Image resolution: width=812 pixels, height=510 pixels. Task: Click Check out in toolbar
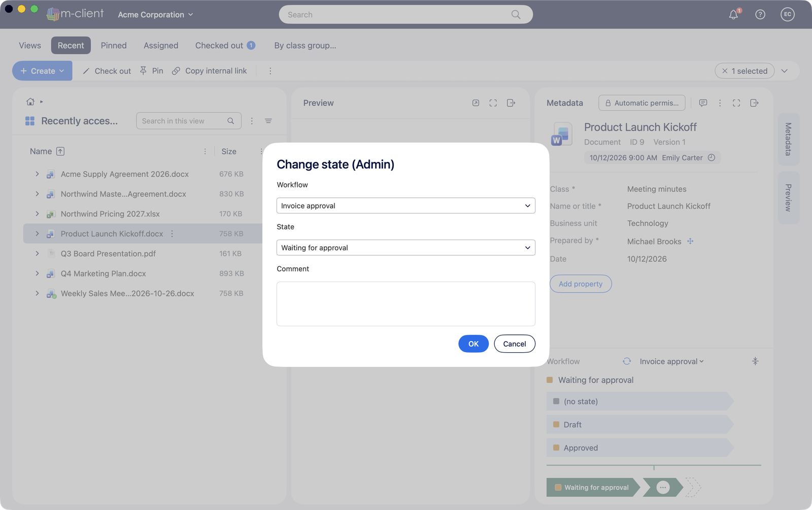coord(107,71)
